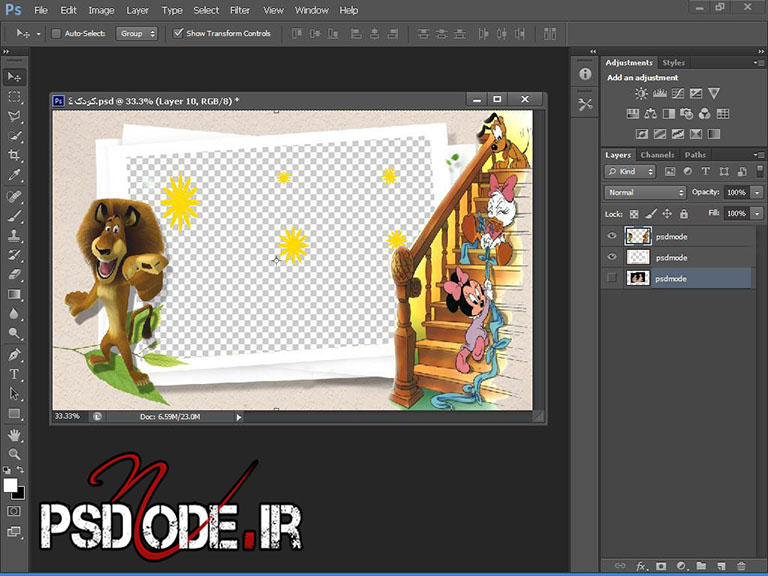Enable the Auto-Select checkbox
The width and height of the screenshot is (768, 576).
56,33
